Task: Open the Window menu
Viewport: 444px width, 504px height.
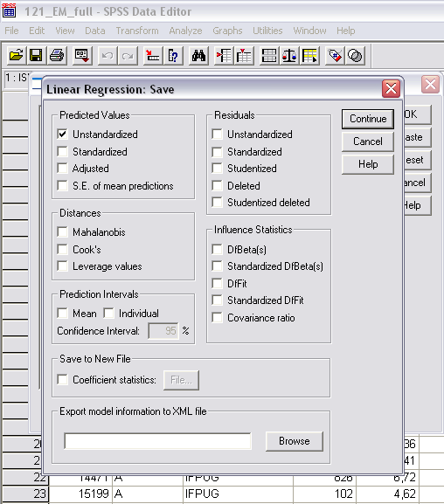Action: (x=309, y=31)
